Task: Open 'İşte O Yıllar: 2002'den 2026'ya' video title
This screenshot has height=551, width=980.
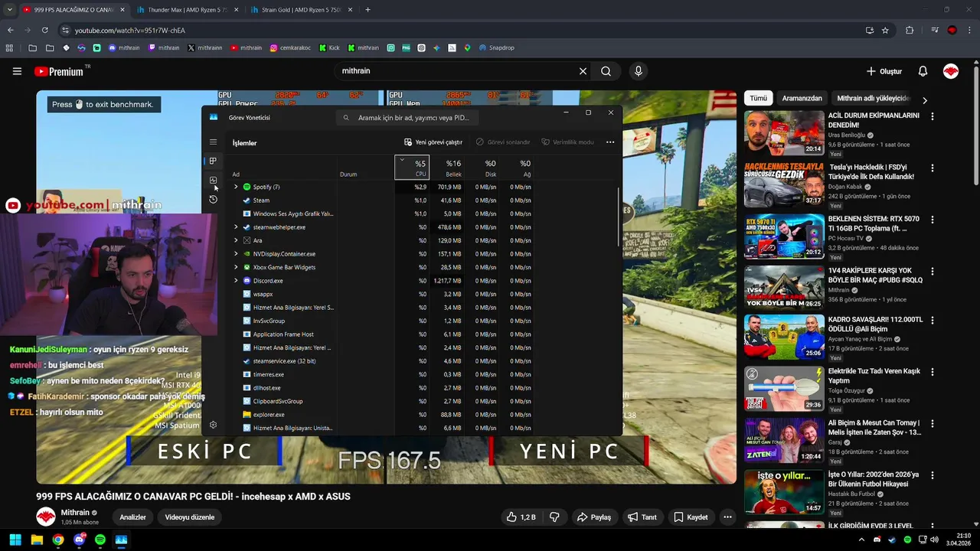Action: click(x=873, y=479)
